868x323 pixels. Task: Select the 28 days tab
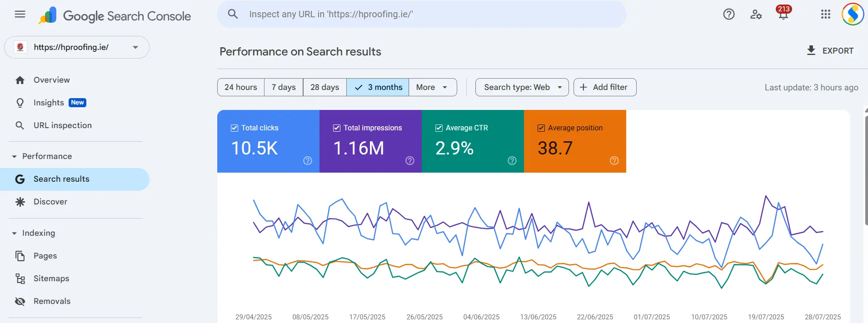[x=324, y=87]
